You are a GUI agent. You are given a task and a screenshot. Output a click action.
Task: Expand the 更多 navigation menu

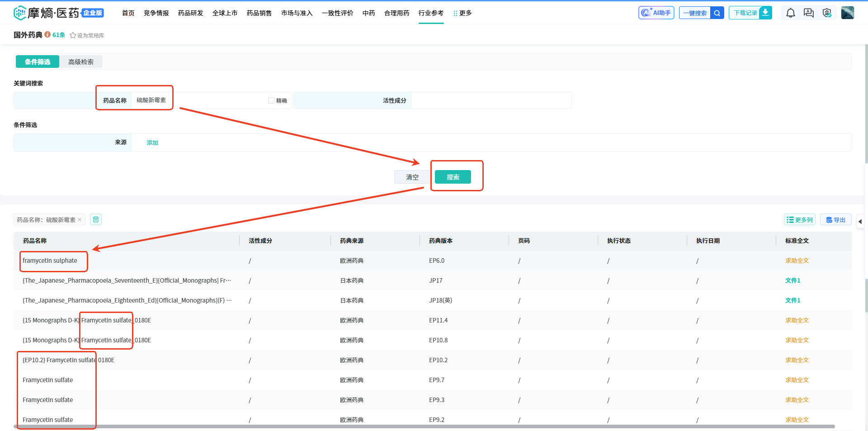[462, 13]
